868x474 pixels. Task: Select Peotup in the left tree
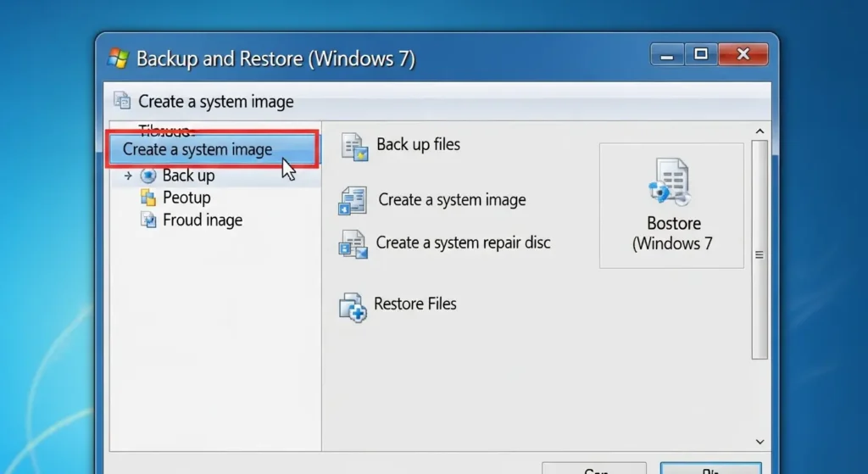point(186,198)
